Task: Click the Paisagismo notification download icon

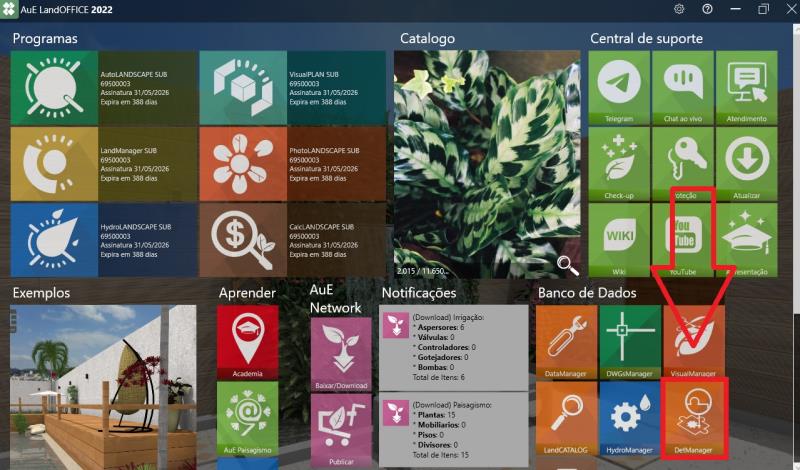Action: 396,413
